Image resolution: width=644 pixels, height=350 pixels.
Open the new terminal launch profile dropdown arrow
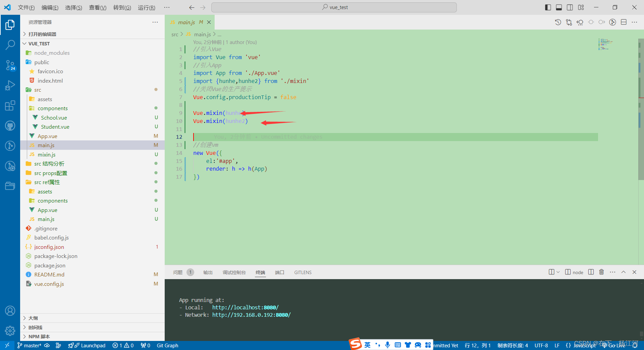click(558, 272)
